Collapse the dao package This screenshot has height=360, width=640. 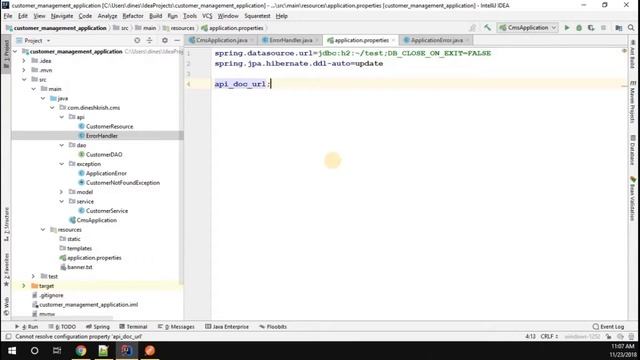click(62, 145)
